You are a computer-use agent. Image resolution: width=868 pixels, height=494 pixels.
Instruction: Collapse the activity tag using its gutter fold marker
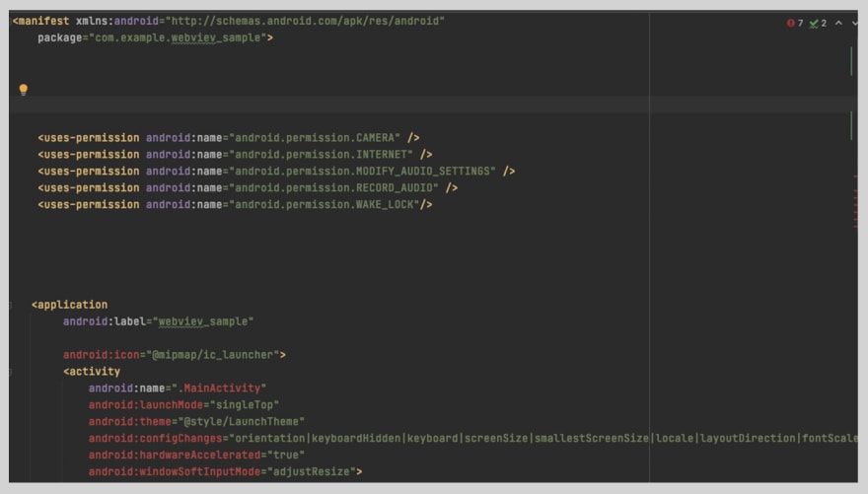click(10, 372)
